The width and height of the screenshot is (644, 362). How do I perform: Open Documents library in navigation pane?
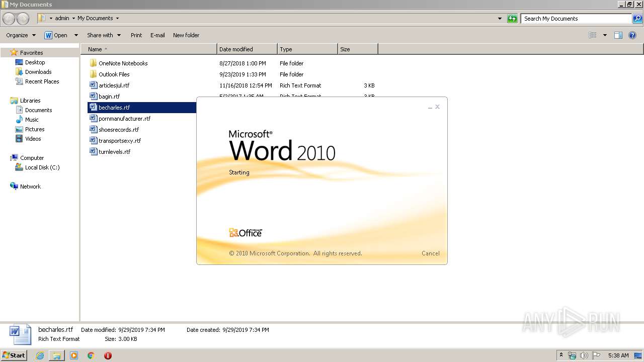tap(38, 110)
